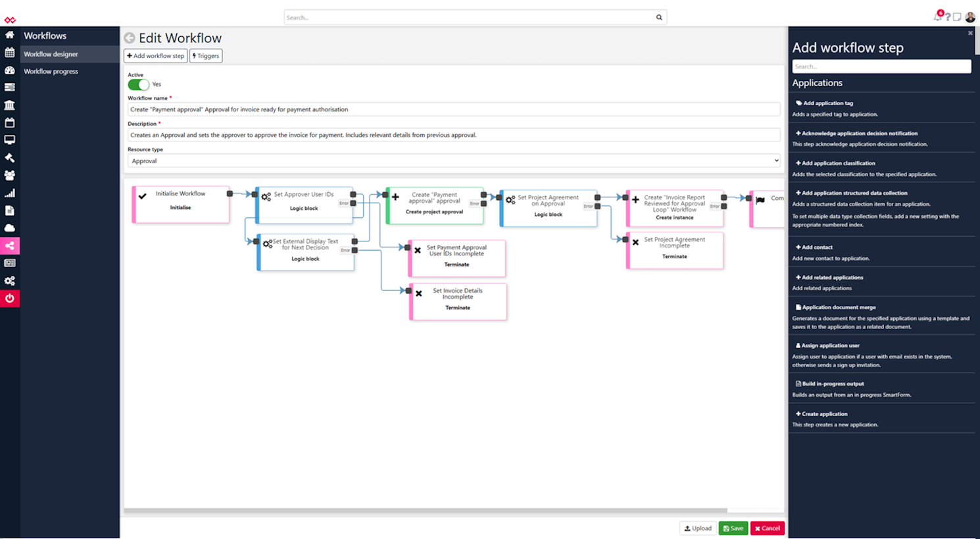The image size is (980, 539).
Task: Open the user profile avatar
Action: pyautogui.click(x=970, y=17)
